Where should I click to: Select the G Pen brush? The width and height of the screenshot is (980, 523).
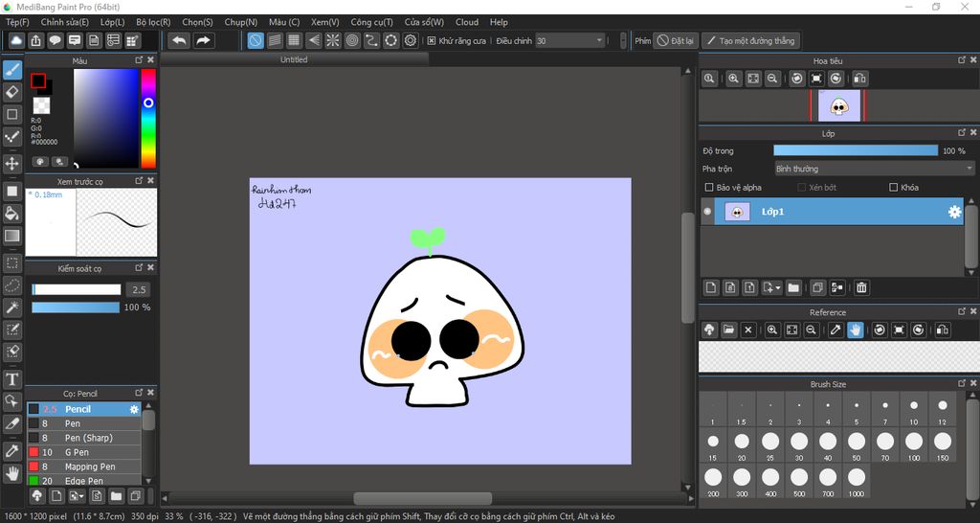coord(84,452)
